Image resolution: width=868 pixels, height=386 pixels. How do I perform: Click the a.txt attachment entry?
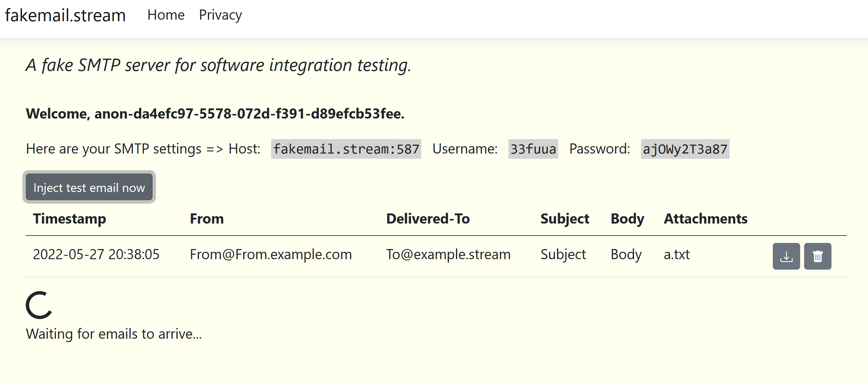[x=676, y=255]
